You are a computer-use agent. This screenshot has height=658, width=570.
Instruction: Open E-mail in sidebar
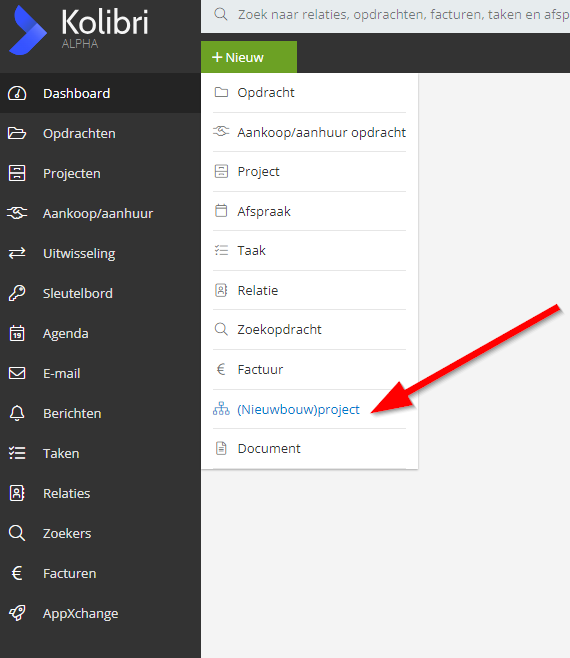click(100, 373)
